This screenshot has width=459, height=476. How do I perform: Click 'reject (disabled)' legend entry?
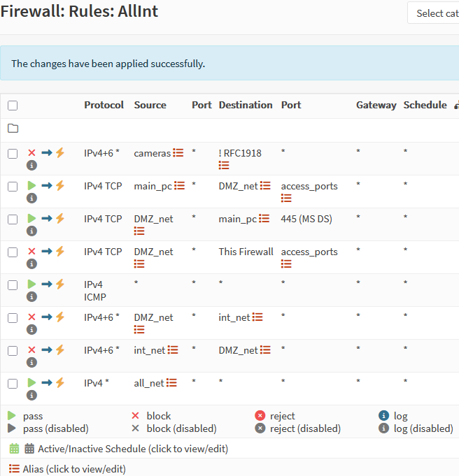pos(305,428)
